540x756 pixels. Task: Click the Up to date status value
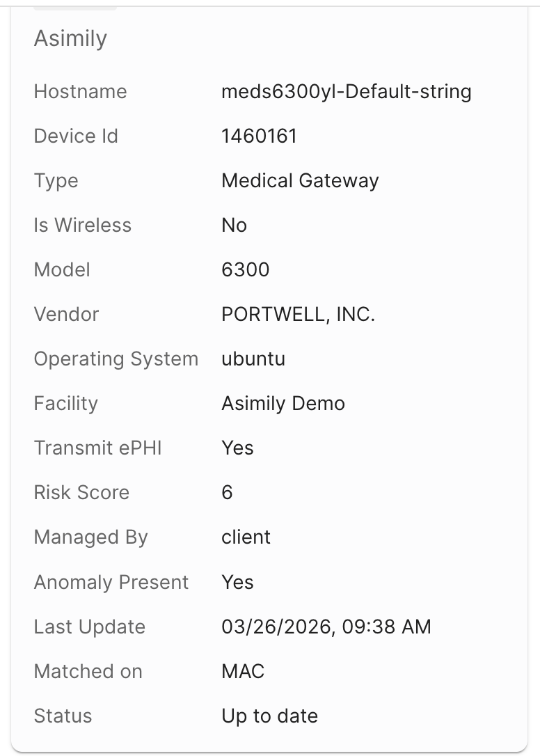tap(269, 716)
